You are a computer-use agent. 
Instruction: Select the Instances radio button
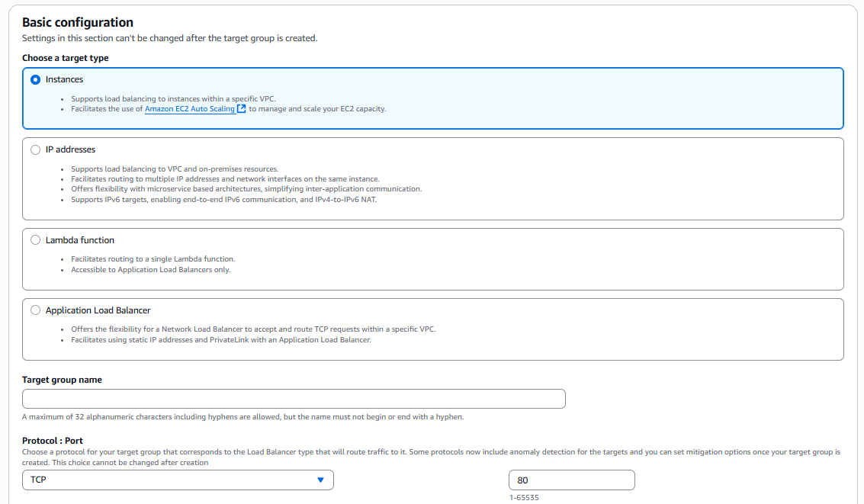click(x=35, y=79)
